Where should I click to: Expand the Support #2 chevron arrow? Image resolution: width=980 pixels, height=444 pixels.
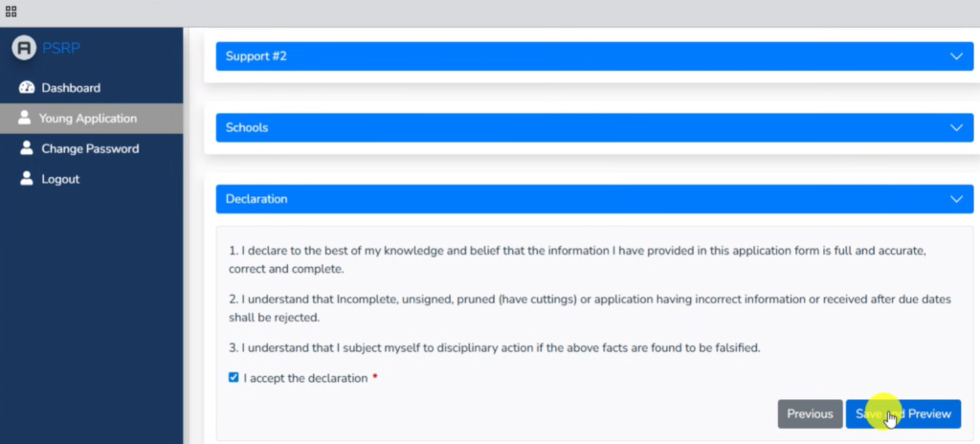pos(956,56)
